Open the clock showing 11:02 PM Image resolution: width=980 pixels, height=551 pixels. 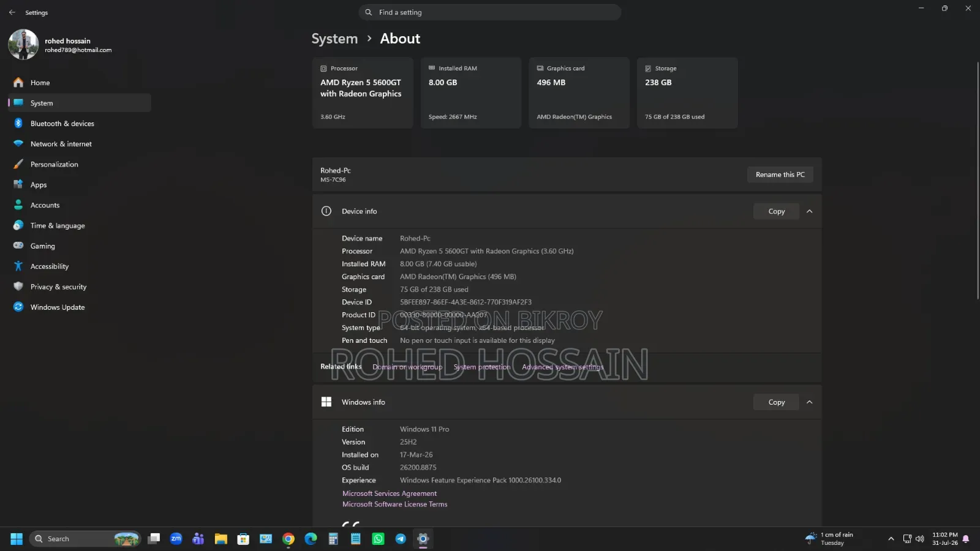pos(945,539)
